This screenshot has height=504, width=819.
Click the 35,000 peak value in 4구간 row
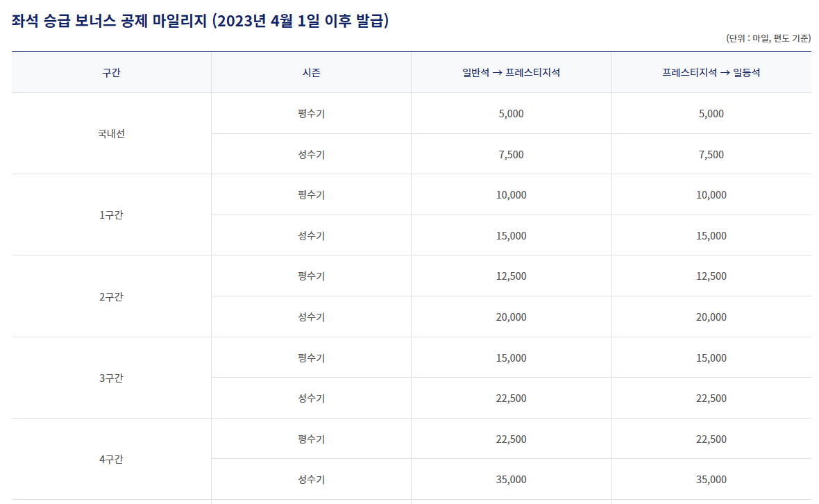(x=512, y=478)
